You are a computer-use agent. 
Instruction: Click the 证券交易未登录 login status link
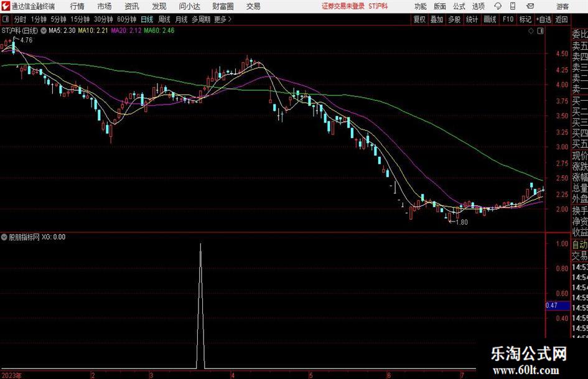[x=343, y=6]
